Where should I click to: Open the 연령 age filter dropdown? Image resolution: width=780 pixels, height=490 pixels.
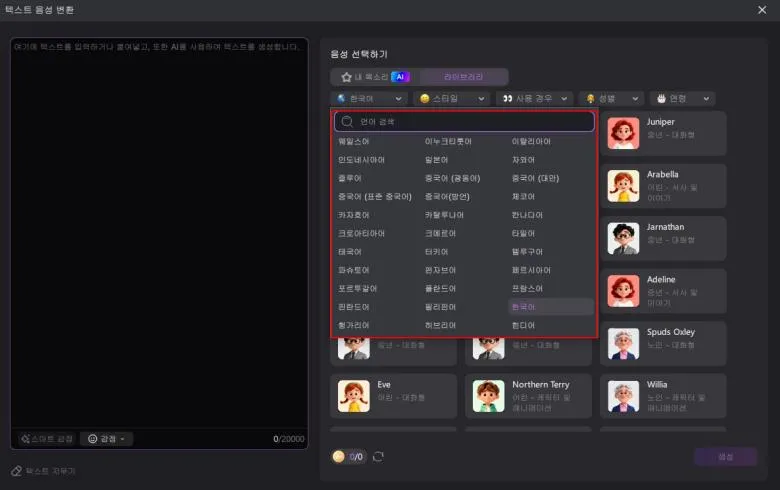click(683, 98)
